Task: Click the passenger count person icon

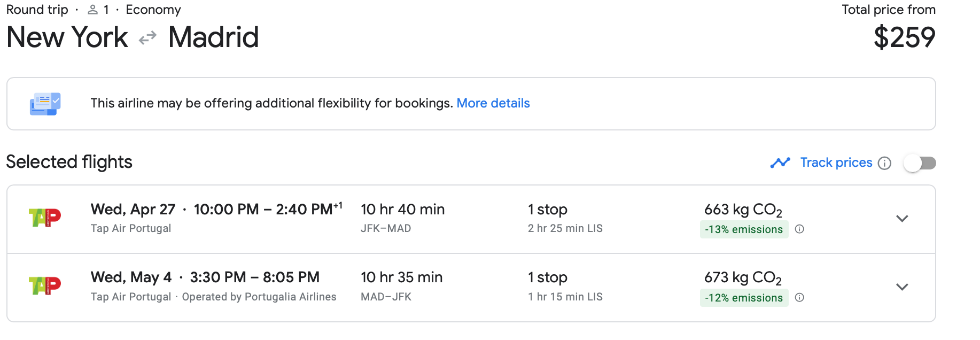Action: (x=93, y=10)
